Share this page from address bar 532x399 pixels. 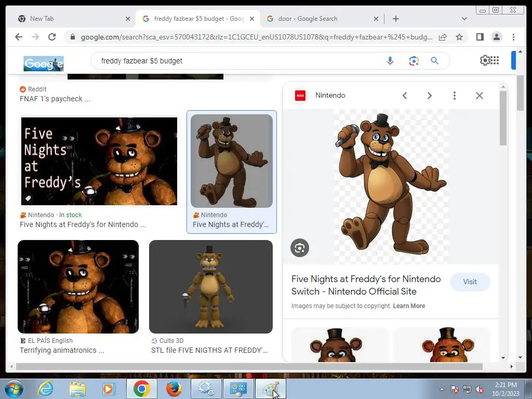(x=443, y=37)
